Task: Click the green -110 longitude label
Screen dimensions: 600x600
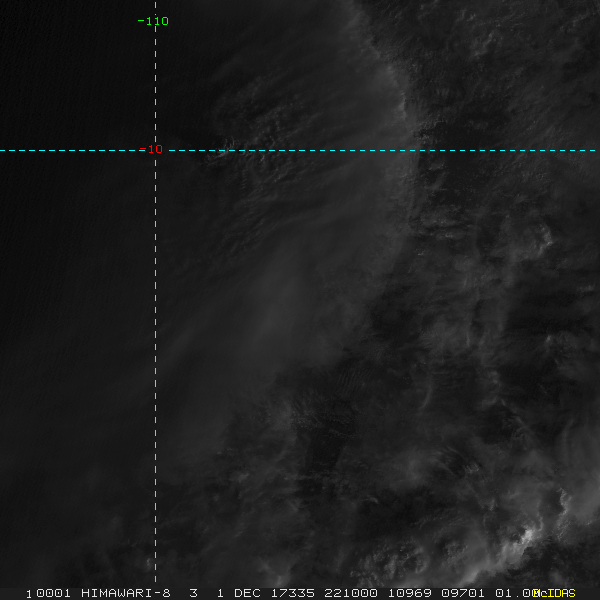Action: (x=153, y=21)
